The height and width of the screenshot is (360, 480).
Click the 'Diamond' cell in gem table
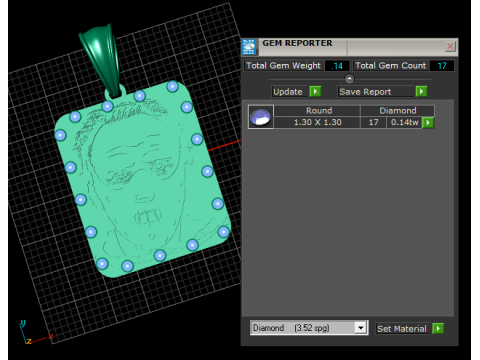[398, 111]
